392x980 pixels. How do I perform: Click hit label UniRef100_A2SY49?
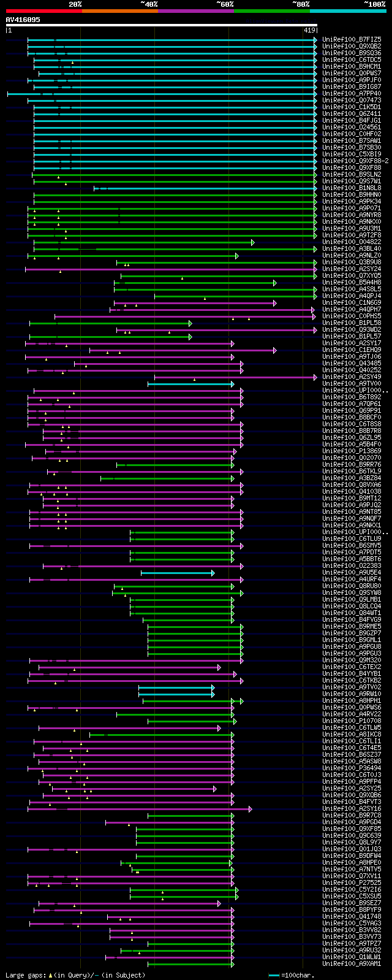pyautogui.click(x=352, y=377)
